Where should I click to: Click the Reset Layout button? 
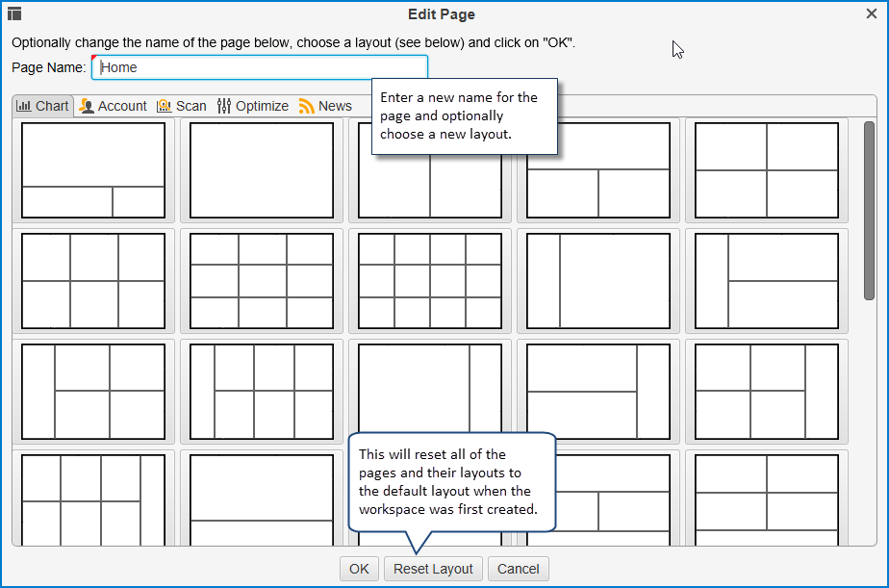(x=433, y=569)
